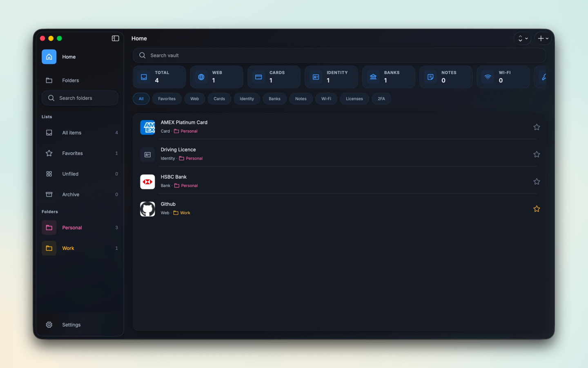Click the Home title text
588x368 pixels.
[139, 38]
